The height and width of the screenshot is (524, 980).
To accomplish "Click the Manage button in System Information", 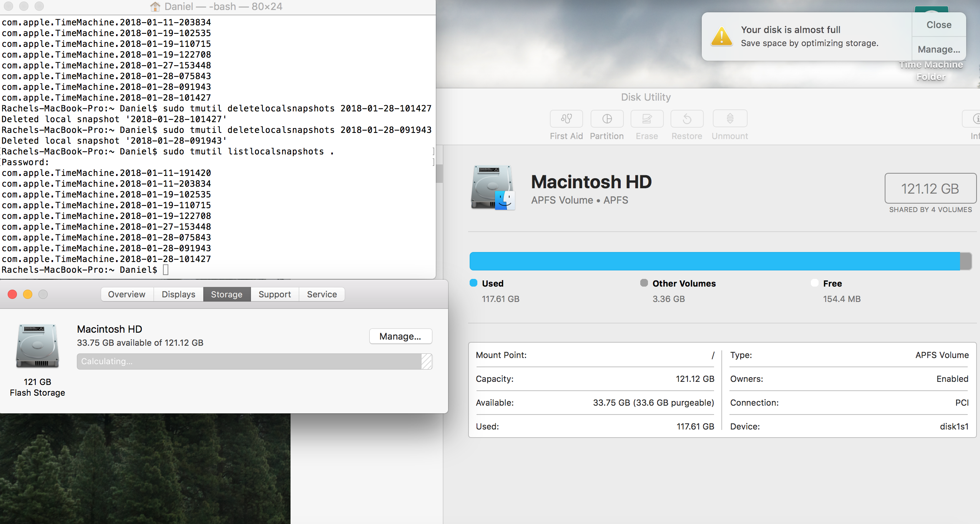I will point(399,336).
